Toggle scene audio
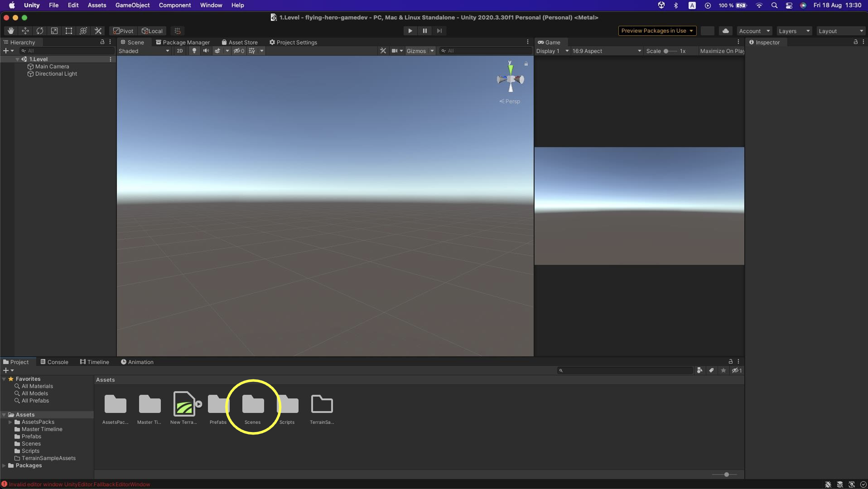This screenshot has height=489, width=868. [206, 51]
